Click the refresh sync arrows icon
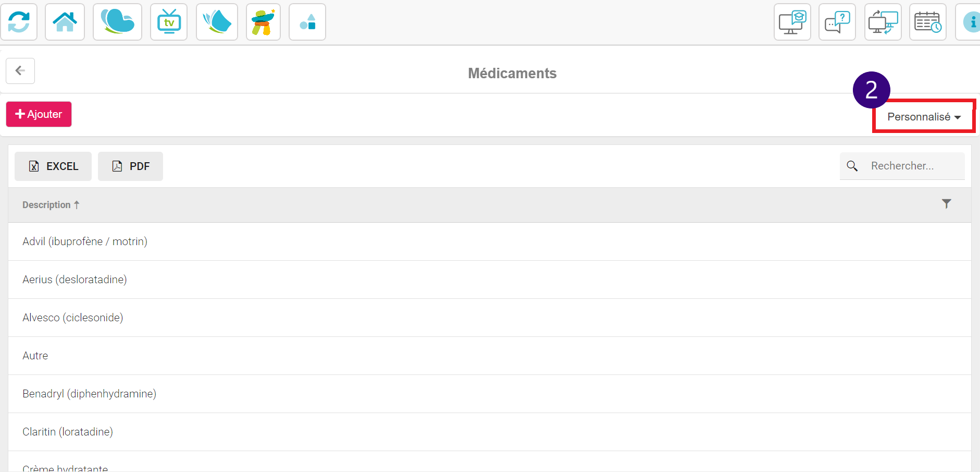This screenshot has width=980, height=472. coord(19,22)
